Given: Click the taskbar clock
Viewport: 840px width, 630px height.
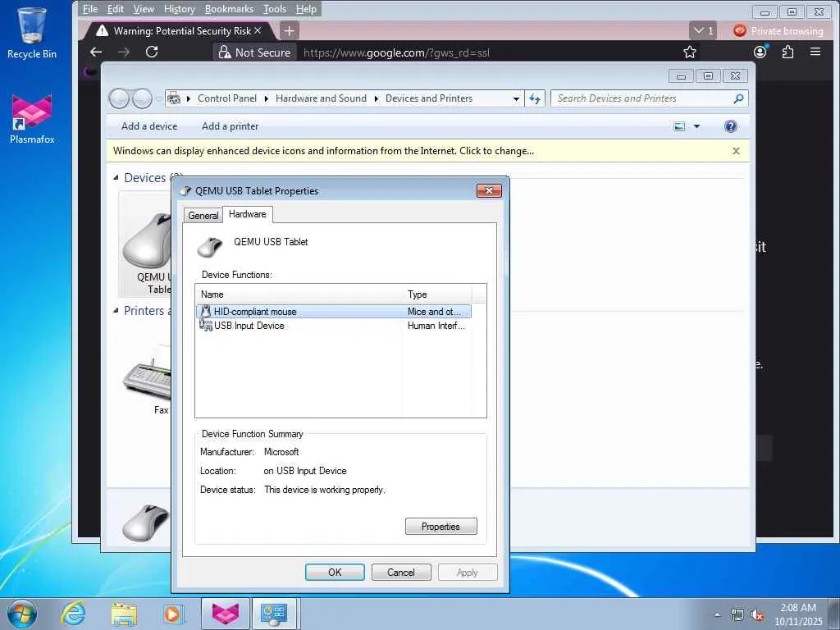Looking at the screenshot, I should tap(798, 614).
